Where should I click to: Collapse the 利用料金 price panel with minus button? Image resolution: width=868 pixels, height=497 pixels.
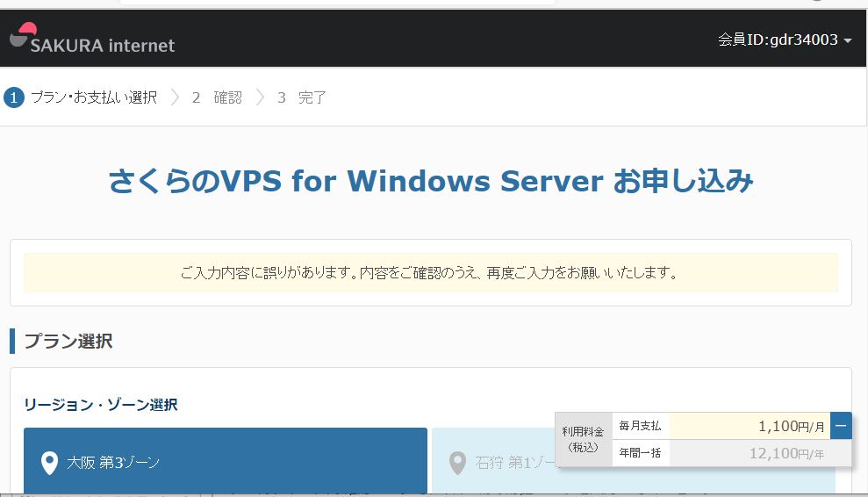click(841, 426)
